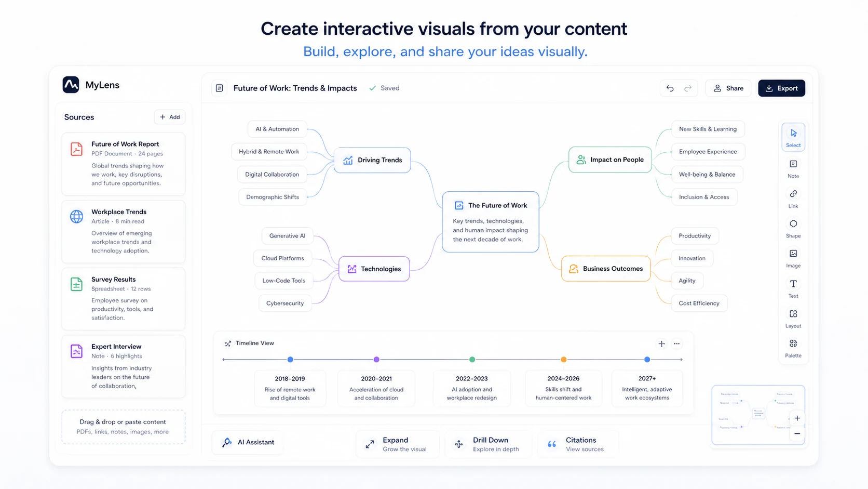Select the Agility node
868x489 pixels.
pos(687,281)
